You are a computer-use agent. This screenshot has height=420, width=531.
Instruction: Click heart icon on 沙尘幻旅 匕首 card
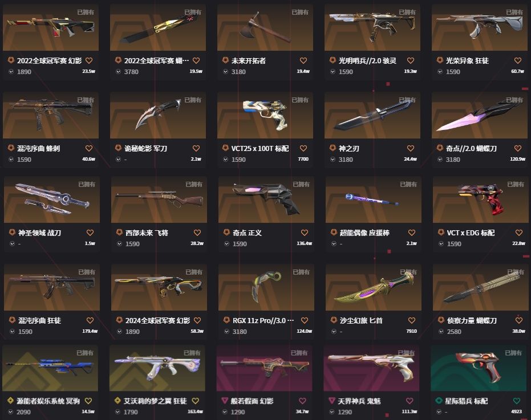tap(411, 320)
